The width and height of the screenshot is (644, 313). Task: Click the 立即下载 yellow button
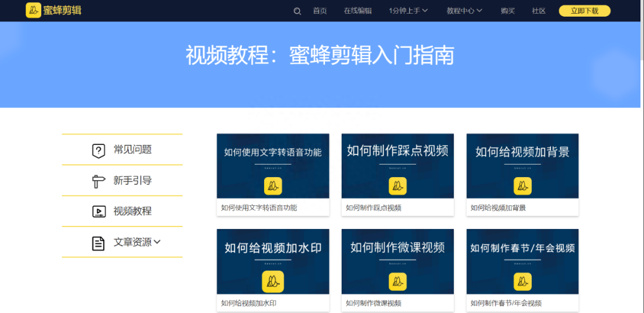click(x=584, y=11)
